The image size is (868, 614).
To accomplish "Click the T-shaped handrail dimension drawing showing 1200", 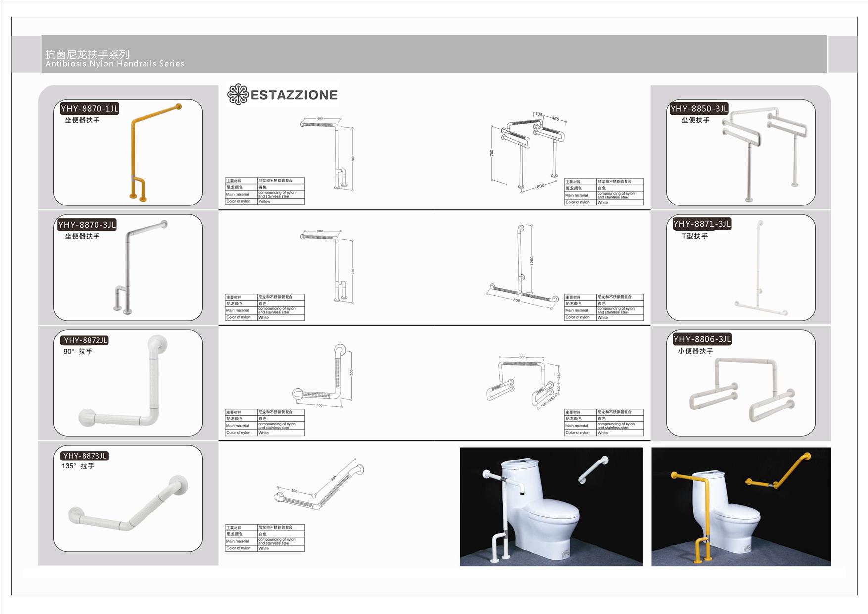I will (522, 265).
